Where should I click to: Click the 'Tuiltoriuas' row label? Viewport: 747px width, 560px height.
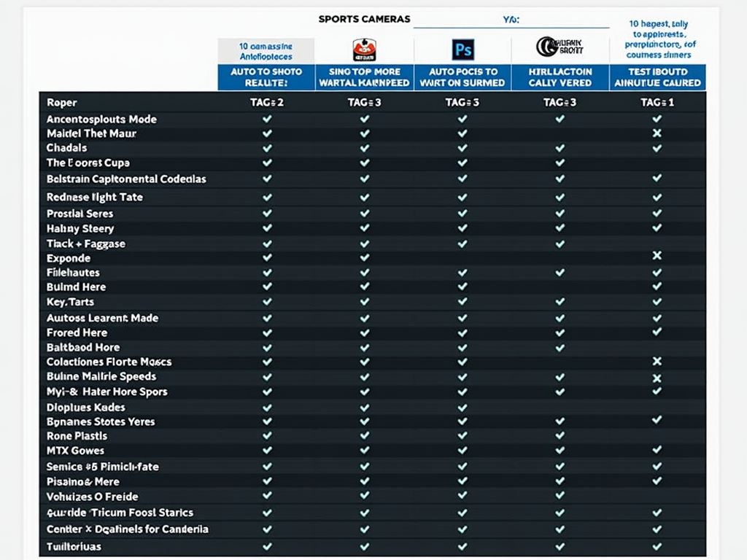(x=74, y=547)
